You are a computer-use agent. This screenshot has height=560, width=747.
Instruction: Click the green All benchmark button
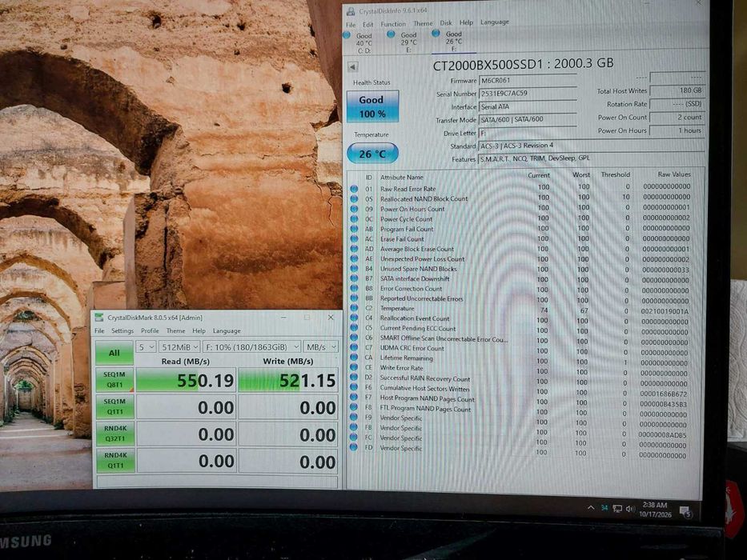pos(114,353)
